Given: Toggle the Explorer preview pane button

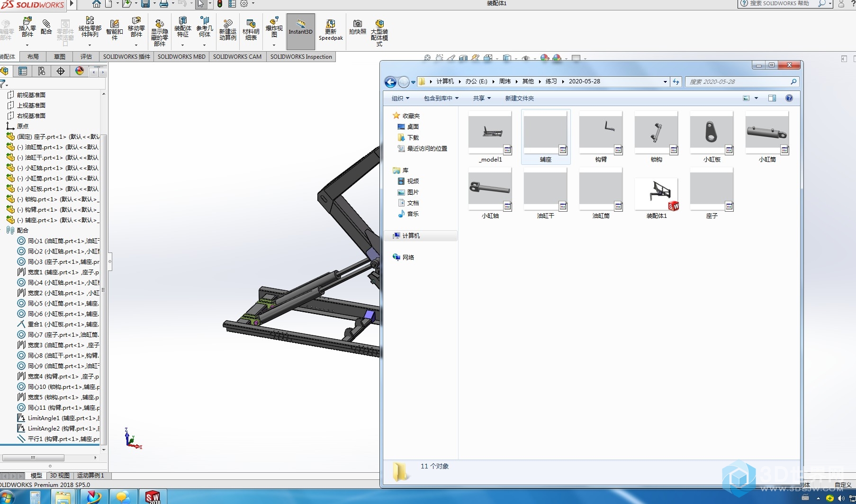Looking at the screenshot, I should pos(772,99).
